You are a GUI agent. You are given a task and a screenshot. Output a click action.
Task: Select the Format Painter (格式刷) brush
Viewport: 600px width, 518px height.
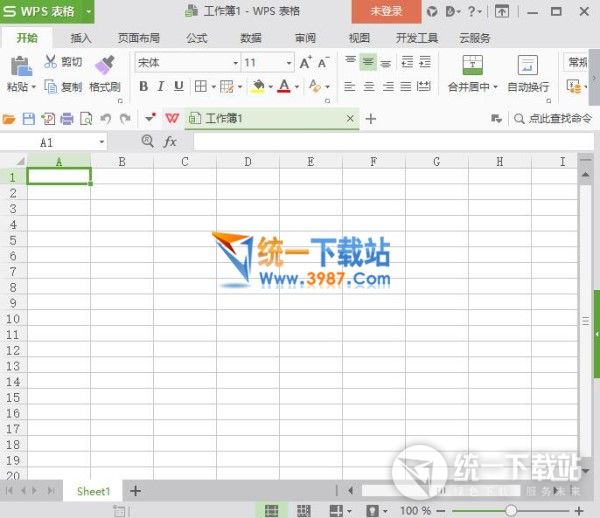coord(105,65)
